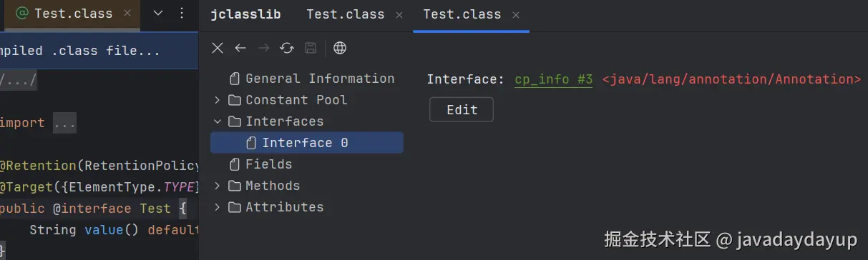The width and height of the screenshot is (868, 260).
Task: Click the X close icon in jclasslib toolbar
Action: click(x=218, y=48)
